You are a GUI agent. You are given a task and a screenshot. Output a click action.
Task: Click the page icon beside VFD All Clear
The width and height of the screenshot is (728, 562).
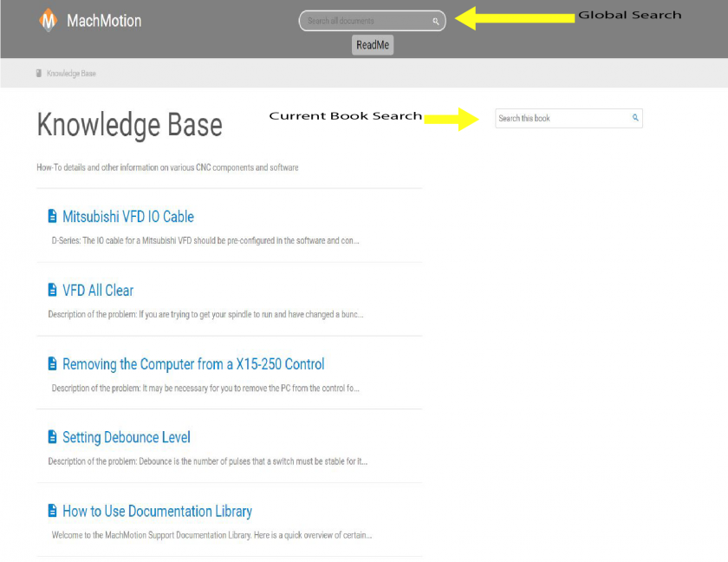53,290
